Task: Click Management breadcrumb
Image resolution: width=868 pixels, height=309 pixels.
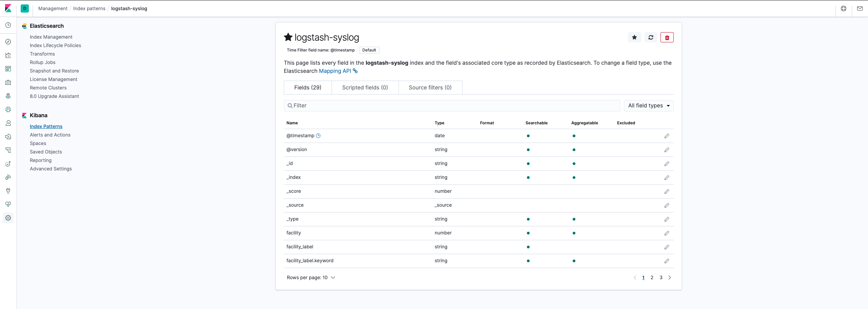Action: pyautogui.click(x=53, y=8)
